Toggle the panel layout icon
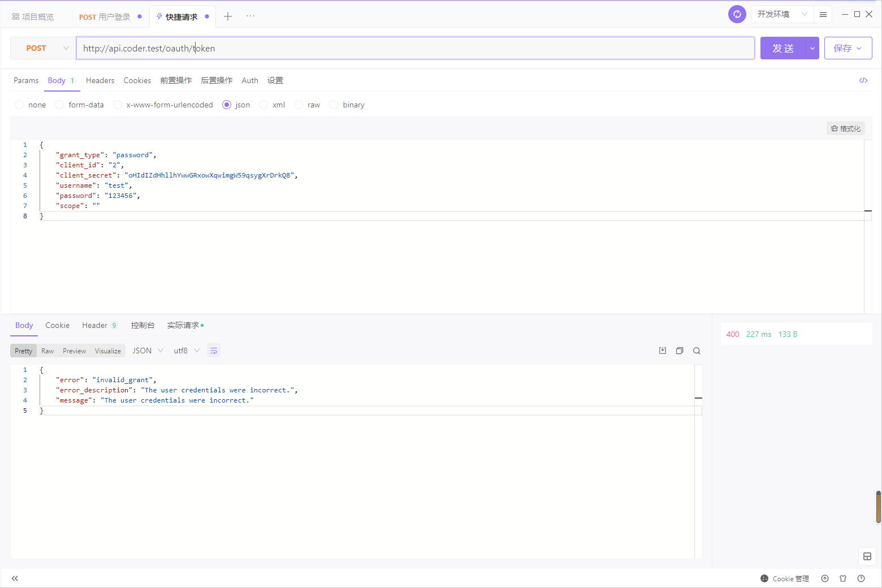 (867, 556)
